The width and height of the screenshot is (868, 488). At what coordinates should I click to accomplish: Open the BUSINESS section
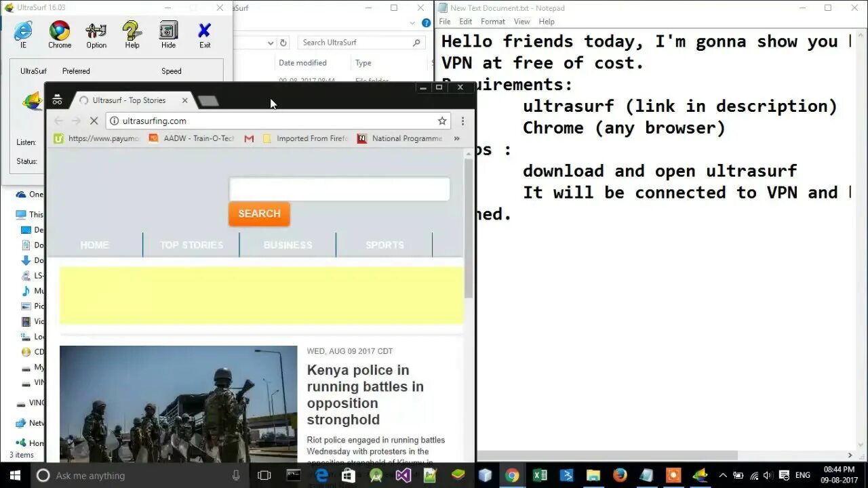(288, 245)
